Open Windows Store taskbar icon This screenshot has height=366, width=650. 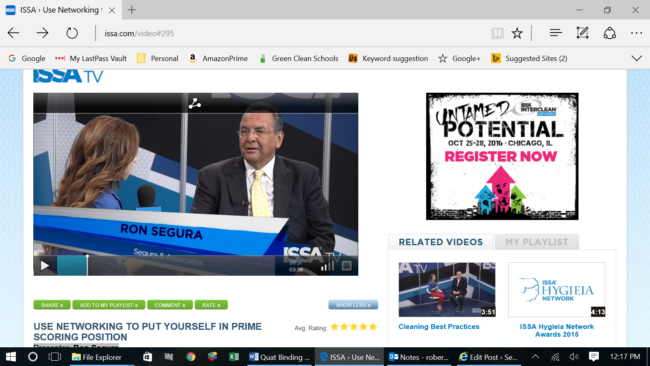(147, 357)
